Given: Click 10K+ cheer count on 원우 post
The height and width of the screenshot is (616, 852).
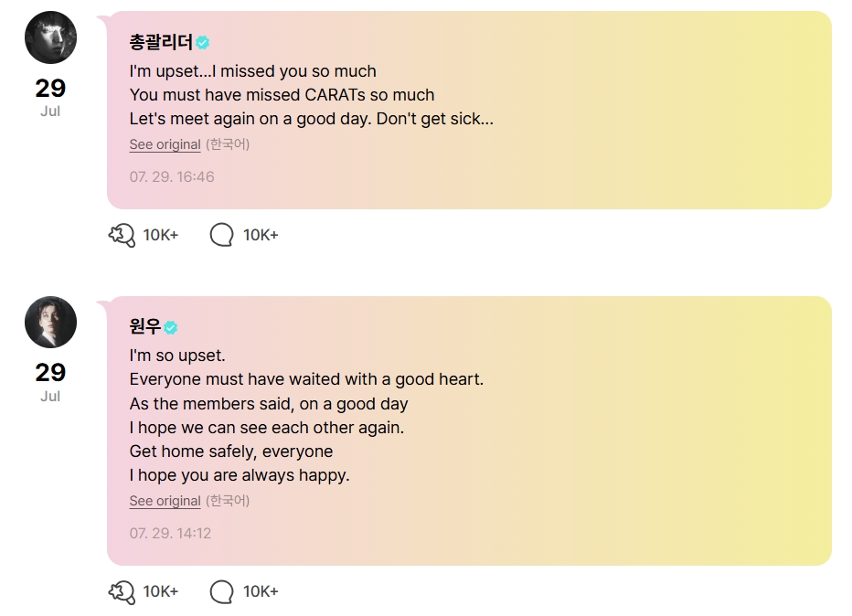Looking at the screenshot, I should (x=161, y=591).
